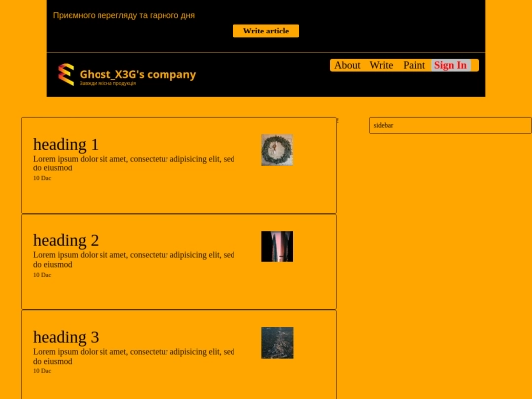Image resolution: width=532 pixels, height=399 pixels.
Task: Open the Write nav link
Action: [381, 65]
